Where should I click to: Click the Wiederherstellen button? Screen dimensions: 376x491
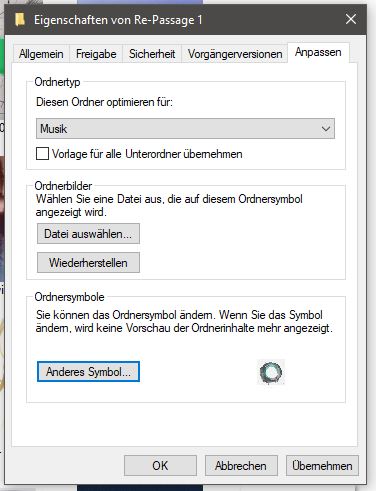[88, 263]
